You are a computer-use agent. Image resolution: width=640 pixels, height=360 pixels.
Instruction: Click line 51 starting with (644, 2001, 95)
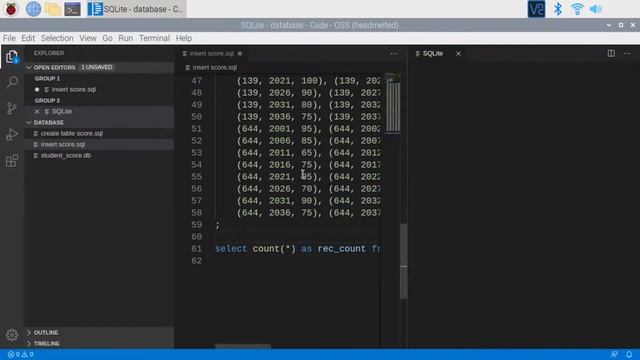coord(308,129)
